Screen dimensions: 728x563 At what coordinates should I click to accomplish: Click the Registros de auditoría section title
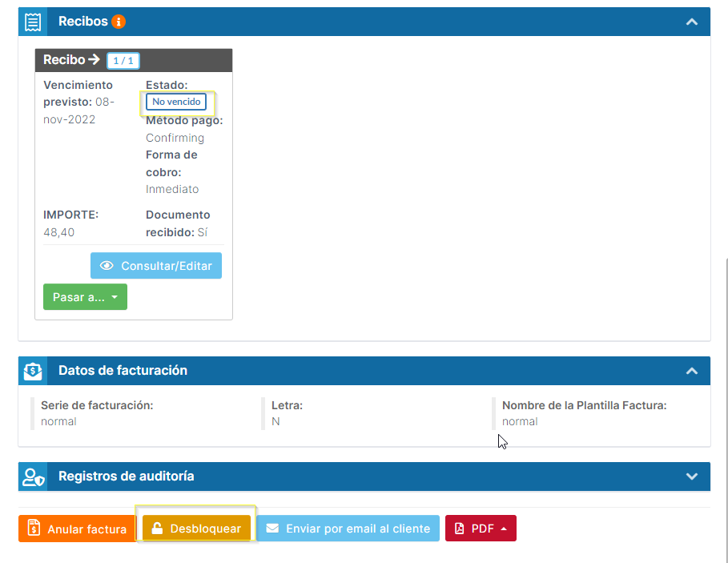(126, 477)
